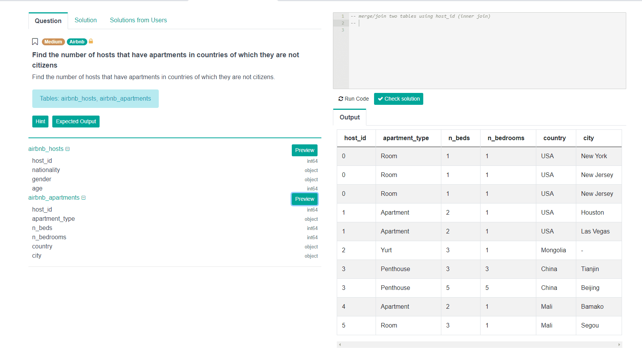Collapse the airbnb_hosts schema list
Viewport: 642px width, 364px height.
(68, 149)
